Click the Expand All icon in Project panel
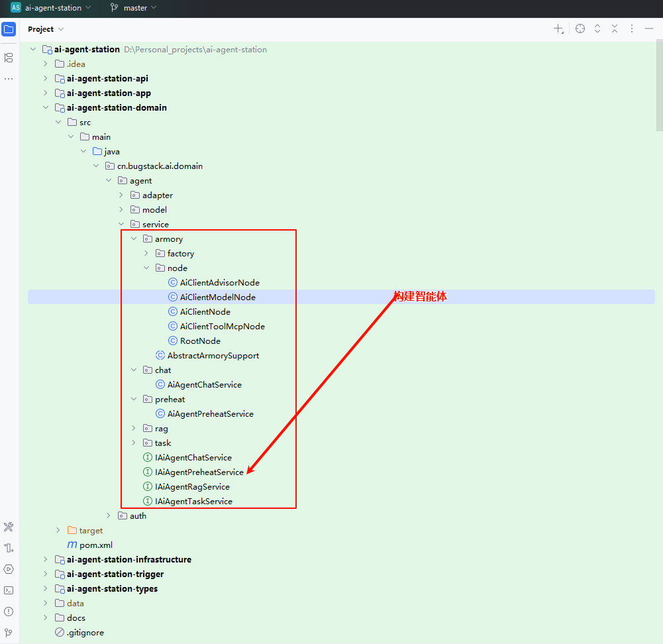Image resolution: width=663 pixels, height=644 pixels. (597, 29)
